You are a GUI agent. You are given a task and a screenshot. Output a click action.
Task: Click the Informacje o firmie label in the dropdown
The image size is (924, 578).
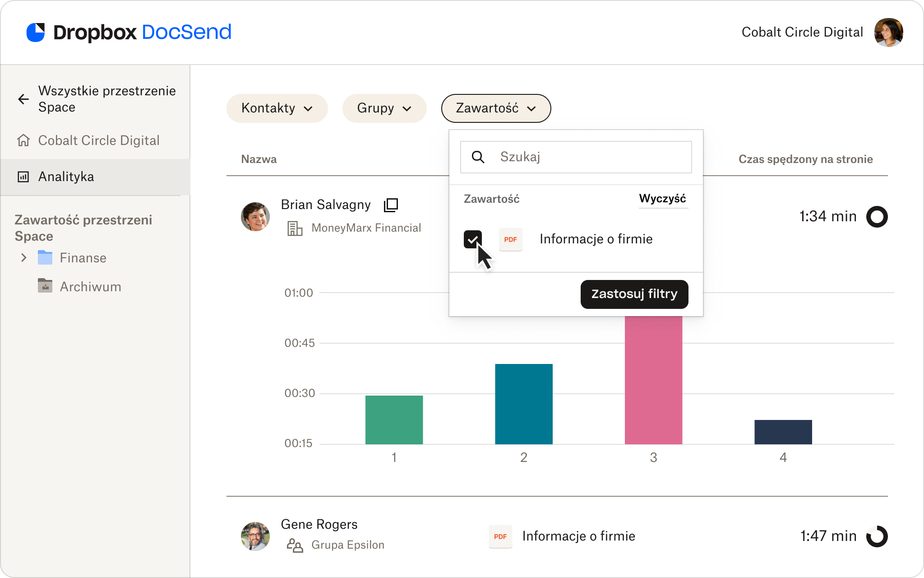click(596, 239)
